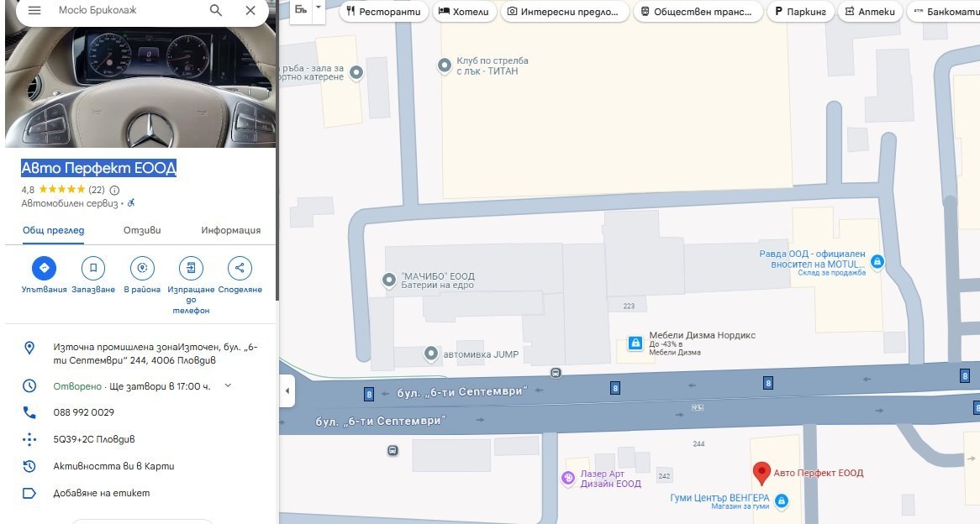Click the rating info icon beside (22)
The width and height of the screenshot is (980, 524).
point(115,190)
